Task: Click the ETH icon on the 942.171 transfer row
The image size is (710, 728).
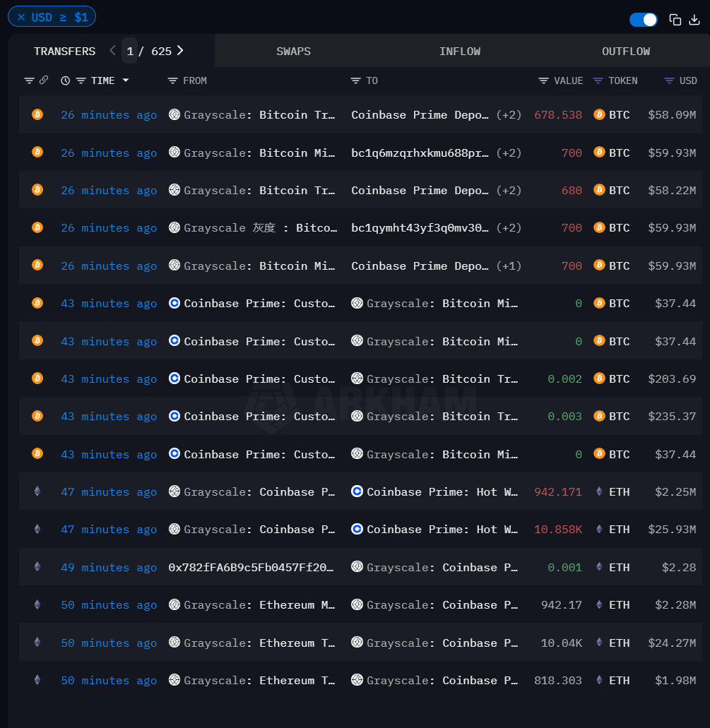Action: [600, 491]
